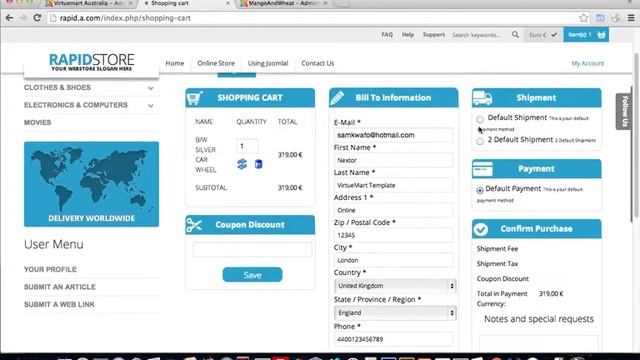Switch to MangoAndWheat Admin browser tab

coord(284,4)
